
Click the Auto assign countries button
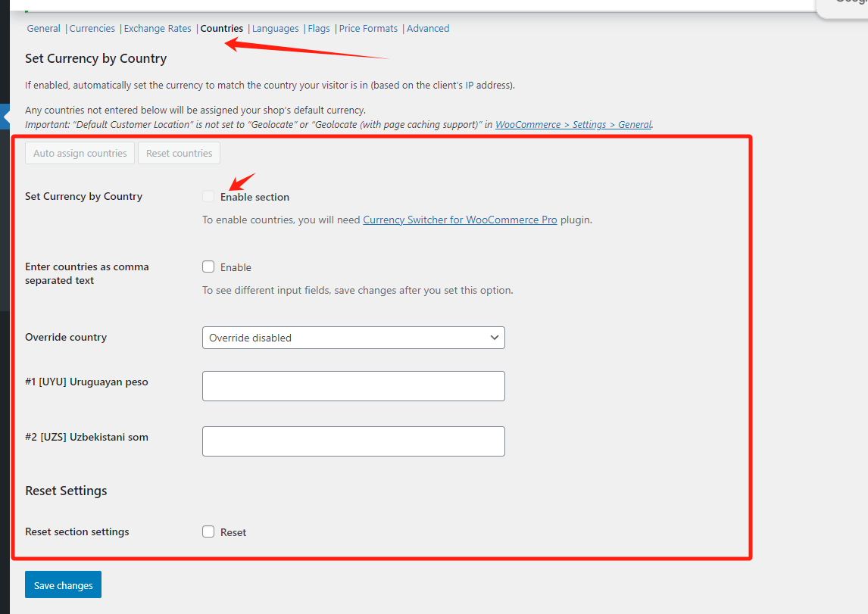pyautogui.click(x=80, y=153)
